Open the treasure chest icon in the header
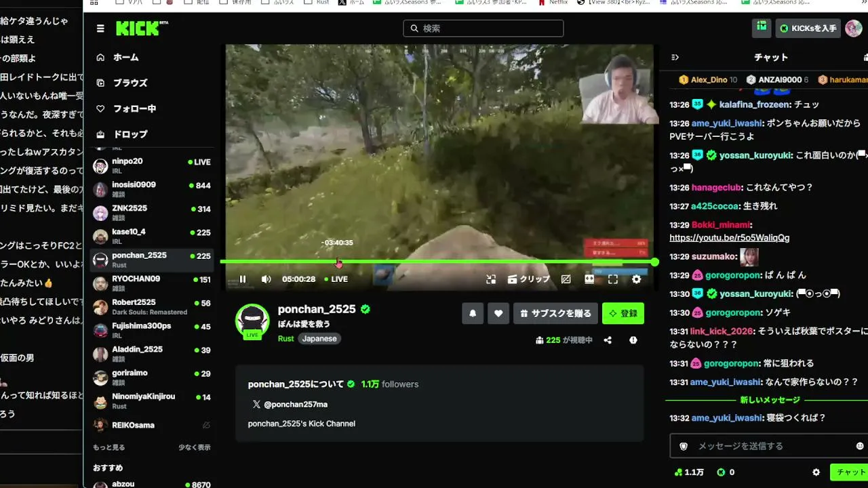 tap(762, 28)
